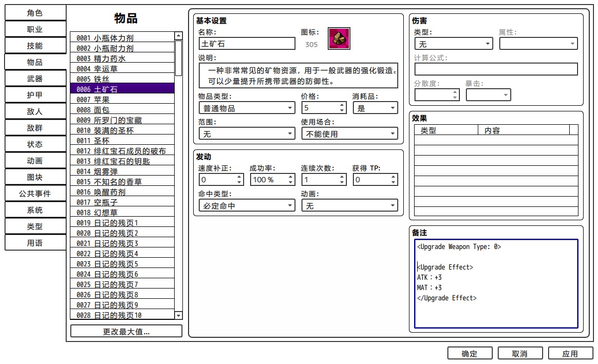This screenshot has width=598, height=364.
Task: Open the 消耗品 dropdown
Action: click(375, 108)
